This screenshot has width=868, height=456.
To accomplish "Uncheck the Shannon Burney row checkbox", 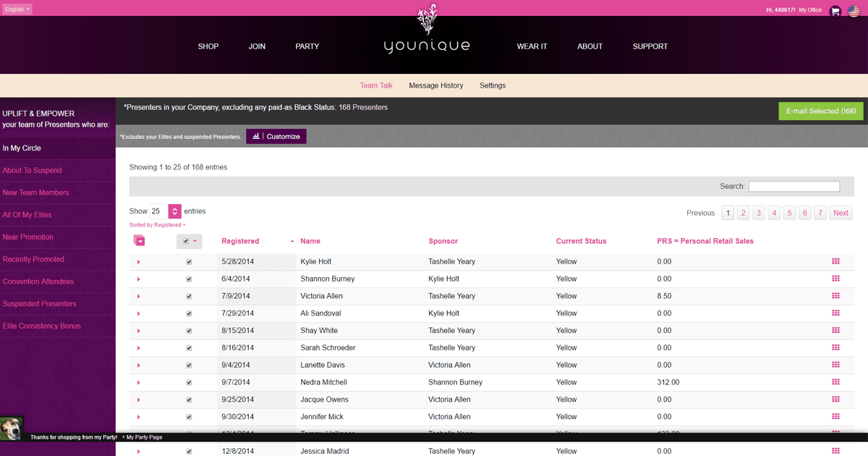I will click(x=189, y=279).
